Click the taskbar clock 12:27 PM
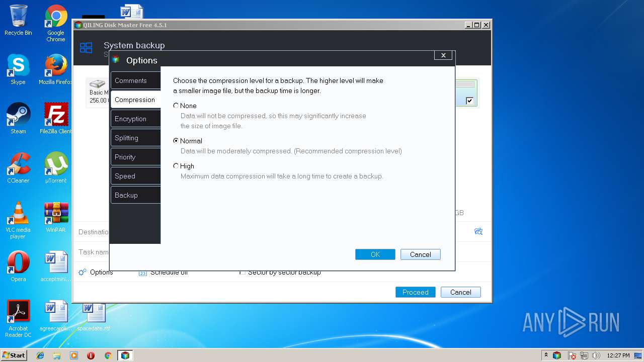The width and height of the screenshot is (644, 362). click(x=618, y=355)
